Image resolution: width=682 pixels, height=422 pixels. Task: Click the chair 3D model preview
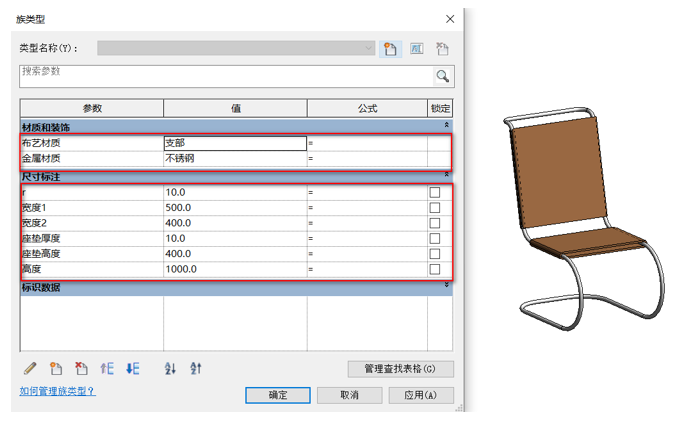pyautogui.click(x=584, y=218)
